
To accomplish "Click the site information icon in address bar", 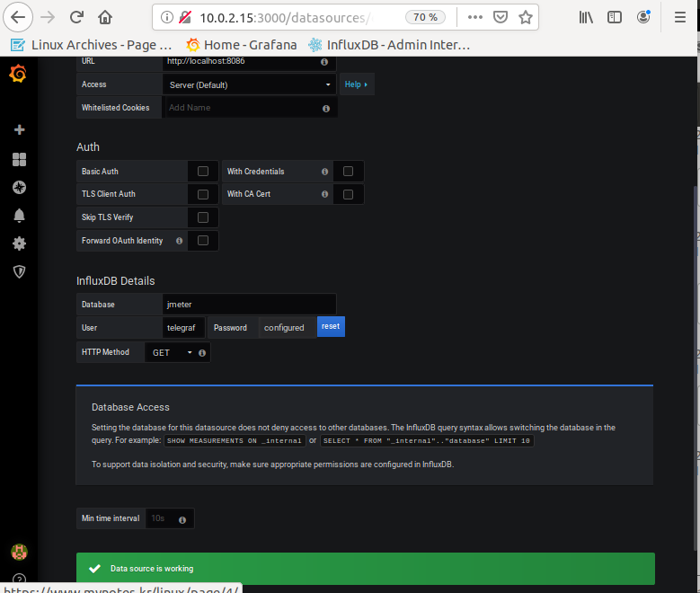I will pos(166,17).
